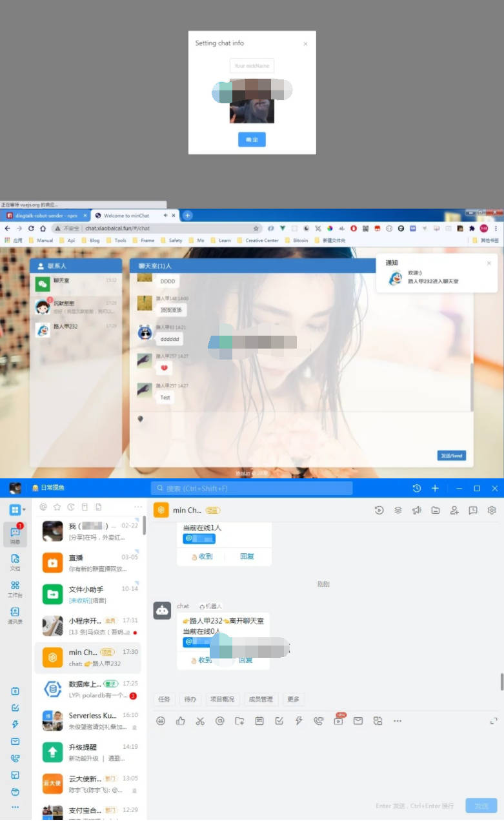Click 回复 link under the online-1 message

pos(247,556)
